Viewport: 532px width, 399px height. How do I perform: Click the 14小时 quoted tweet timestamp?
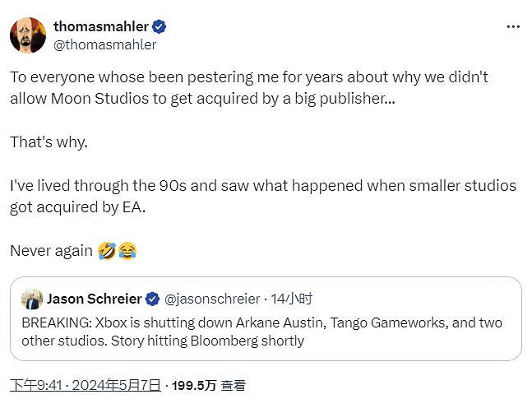click(x=294, y=299)
